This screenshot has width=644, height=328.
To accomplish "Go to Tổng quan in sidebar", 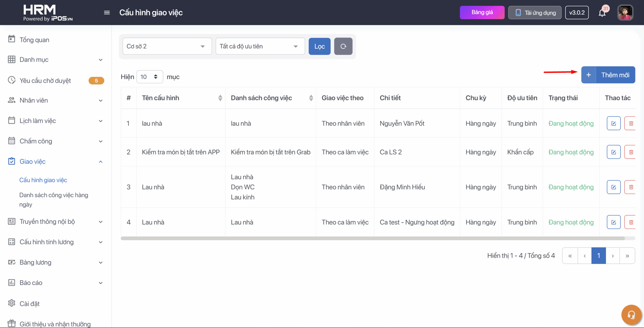I will pos(34,40).
